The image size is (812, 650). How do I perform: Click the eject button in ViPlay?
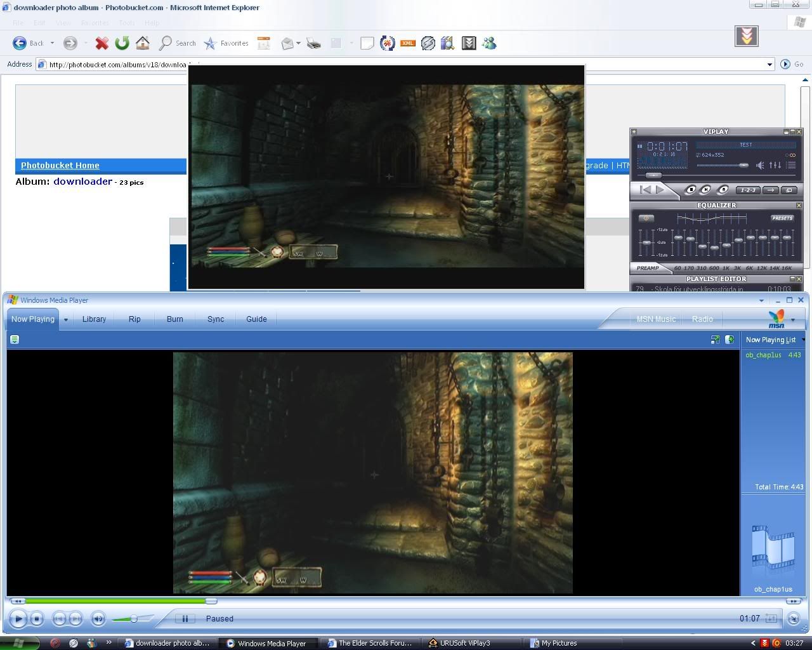coord(723,190)
